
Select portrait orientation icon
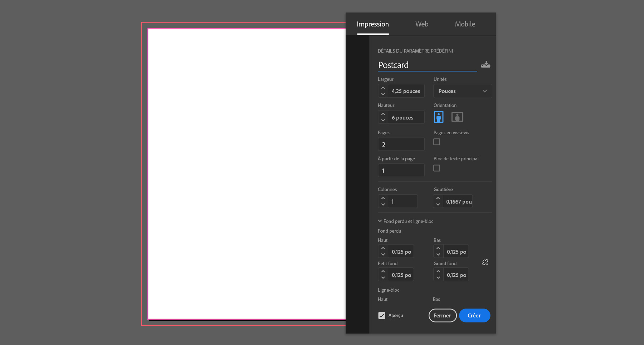pyautogui.click(x=438, y=117)
